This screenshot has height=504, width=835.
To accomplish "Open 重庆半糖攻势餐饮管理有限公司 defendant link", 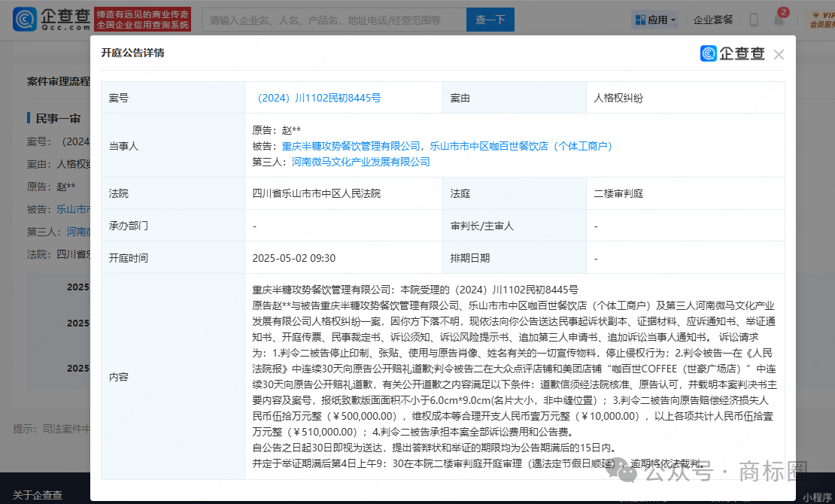I will pos(351,146).
